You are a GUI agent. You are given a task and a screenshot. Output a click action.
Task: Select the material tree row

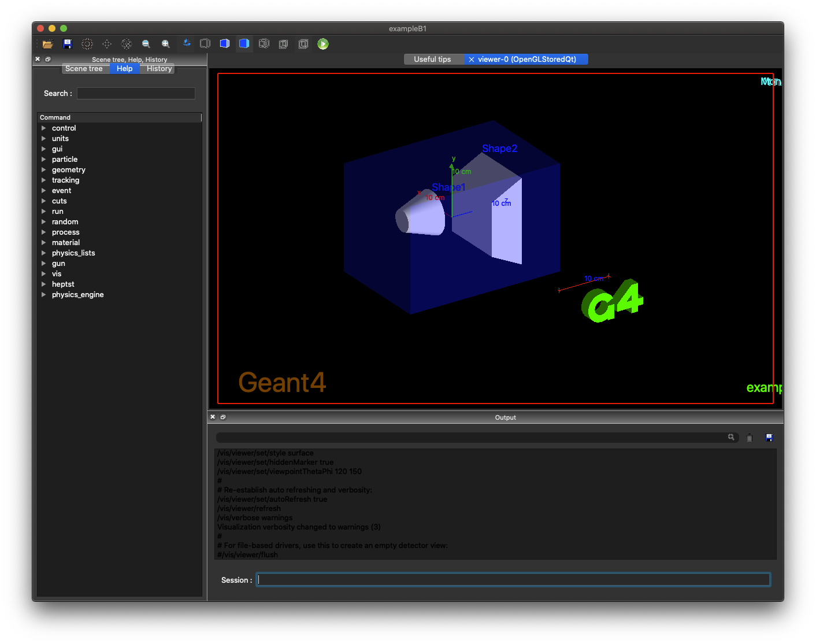120,243
